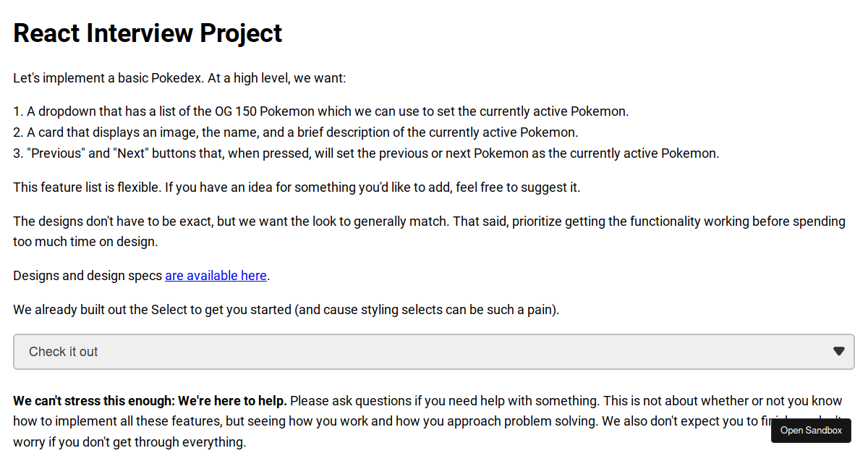Click the "Let's implement a basic Pokedex" sentence
The height and width of the screenshot is (456, 868).
click(x=179, y=77)
